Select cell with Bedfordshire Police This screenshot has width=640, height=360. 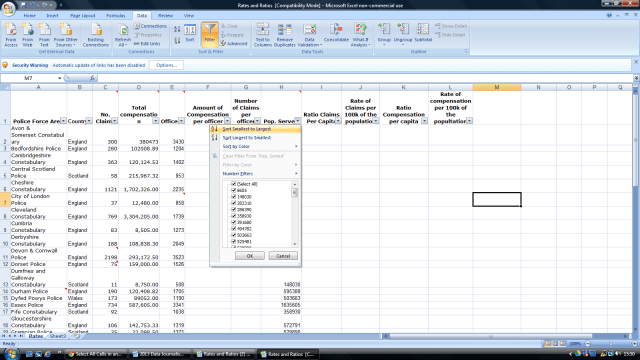coord(38,149)
